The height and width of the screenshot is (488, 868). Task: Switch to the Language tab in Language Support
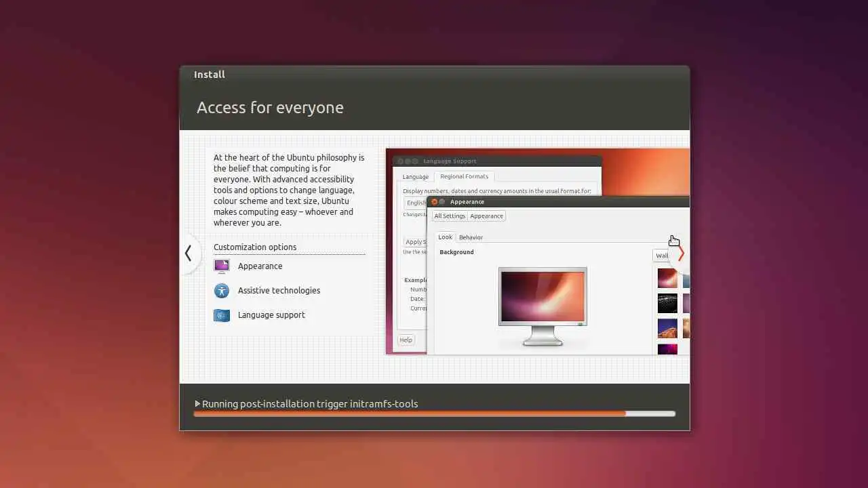pos(415,176)
